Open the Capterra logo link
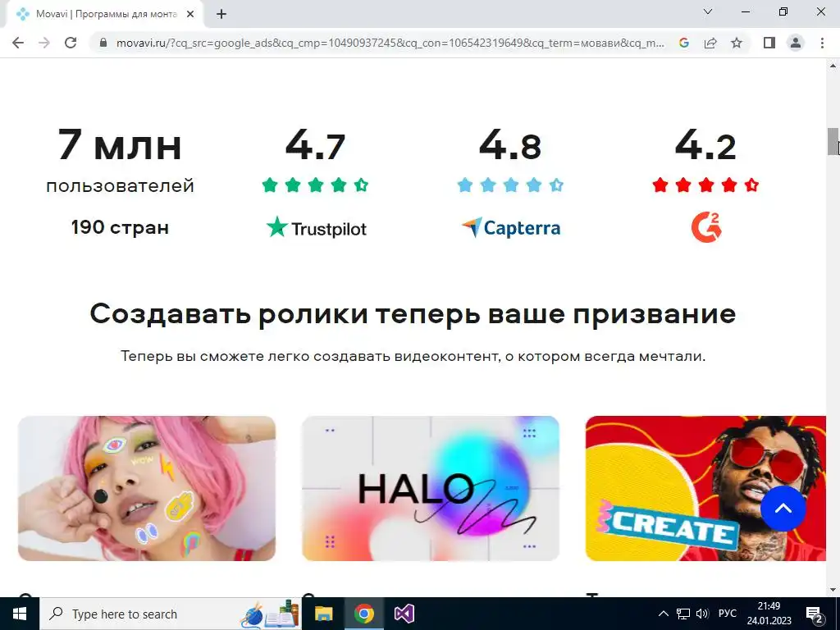This screenshot has width=840, height=630. [511, 228]
